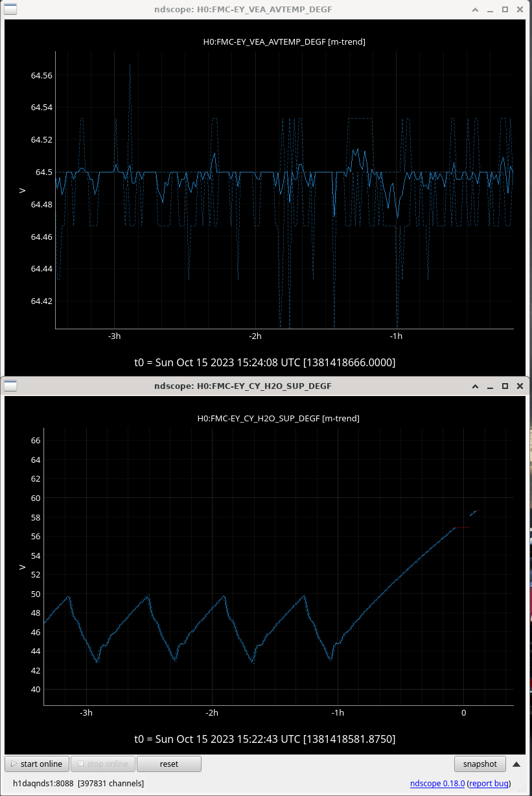
Task: Click the H0:FMC-EY_VEA_AVTEMP_DEGF [m-trend] plot title
Action: 284,42
